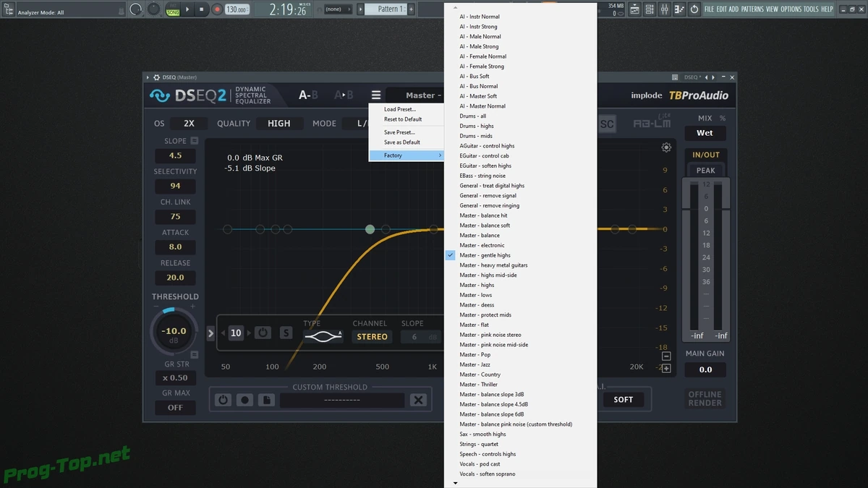This screenshot has height=488, width=868.
Task: Open the QUALITY HIGH selector
Action: pyautogui.click(x=278, y=124)
